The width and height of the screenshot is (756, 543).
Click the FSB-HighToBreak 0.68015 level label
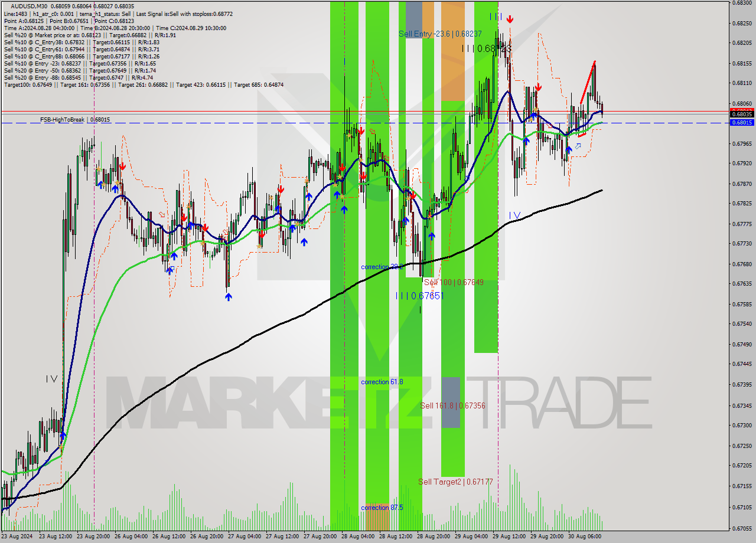[x=75, y=119]
